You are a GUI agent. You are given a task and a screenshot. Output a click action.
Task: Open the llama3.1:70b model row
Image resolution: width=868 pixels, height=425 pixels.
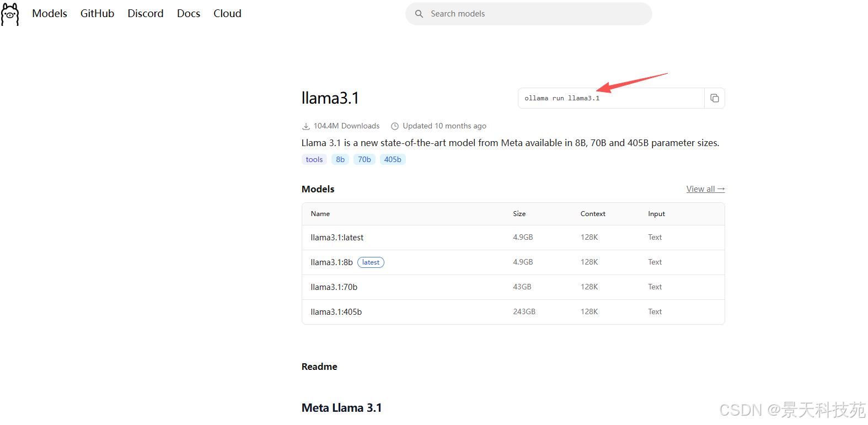513,287
